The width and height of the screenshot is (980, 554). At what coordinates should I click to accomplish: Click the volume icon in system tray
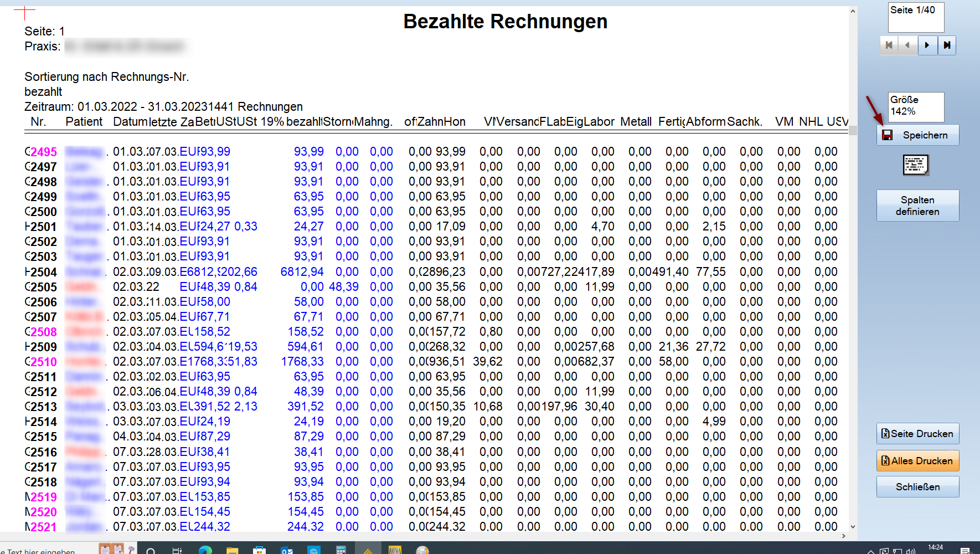pyautogui.click(x=911, y=551)
